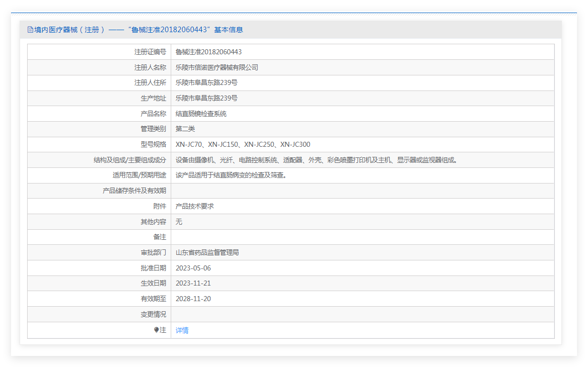This screenshot has height=367, width=588.
Task: Select model specs XN-JC70、XN-JC150 text
Action: (206, 145)
